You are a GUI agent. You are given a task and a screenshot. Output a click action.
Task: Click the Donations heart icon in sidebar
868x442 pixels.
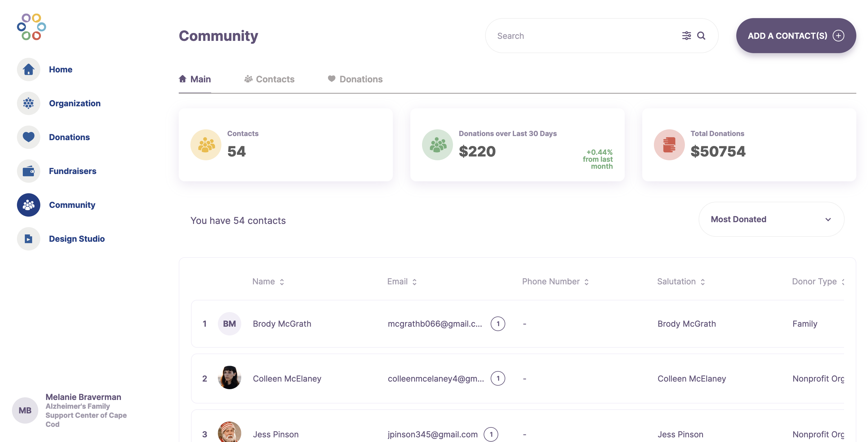coord(28,137)
